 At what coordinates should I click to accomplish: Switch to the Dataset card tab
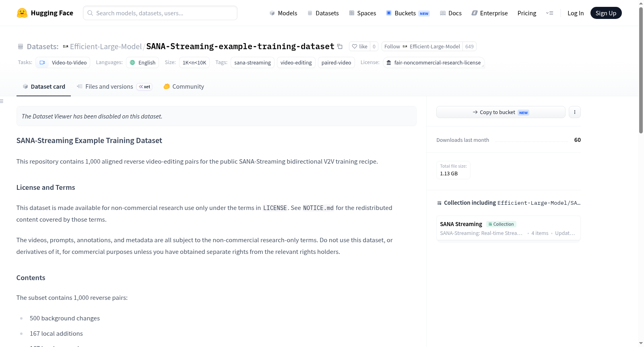[x=43, y=86]
